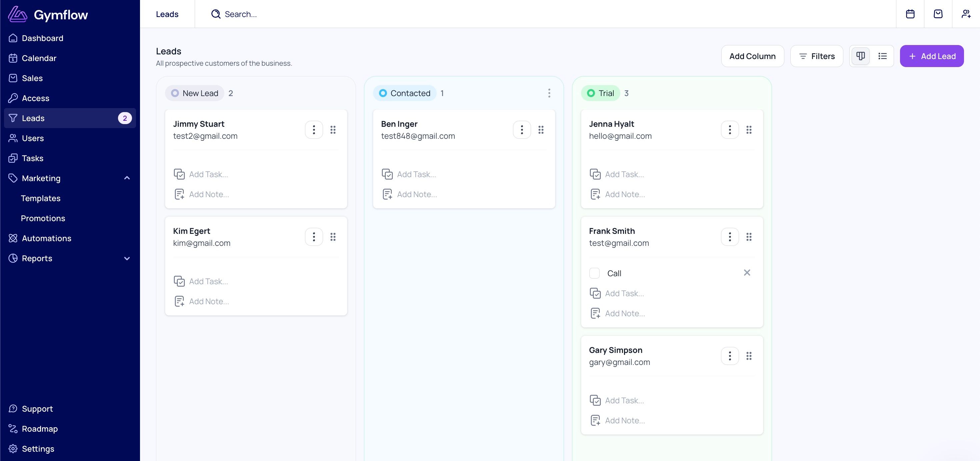Expand the Reports submenu
The image size is (980, 461).
click(127, 258)
